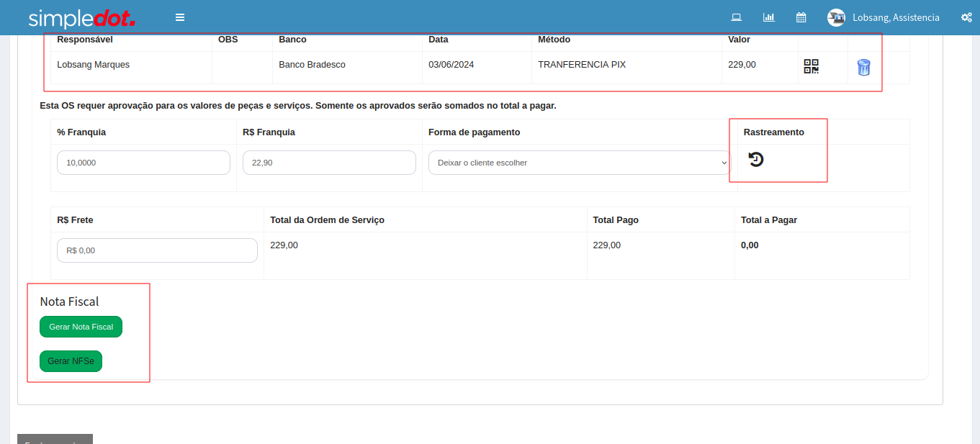Click the hamburger menu icon in header
The image size is (980, 444).
(x=180, y=17)
